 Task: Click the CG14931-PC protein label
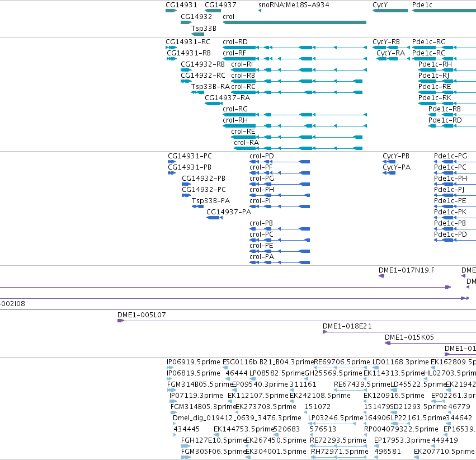point(190,156)
